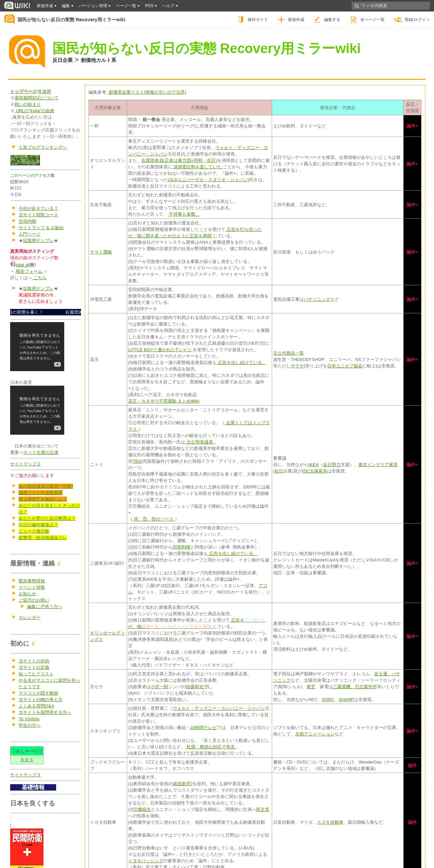Click edit pencil next to 初めに
The height and width of the screenshot is (868, 434).
click(33, 644)
